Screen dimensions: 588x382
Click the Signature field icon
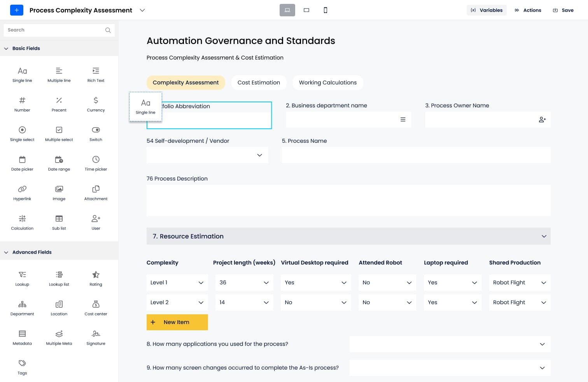96,334
